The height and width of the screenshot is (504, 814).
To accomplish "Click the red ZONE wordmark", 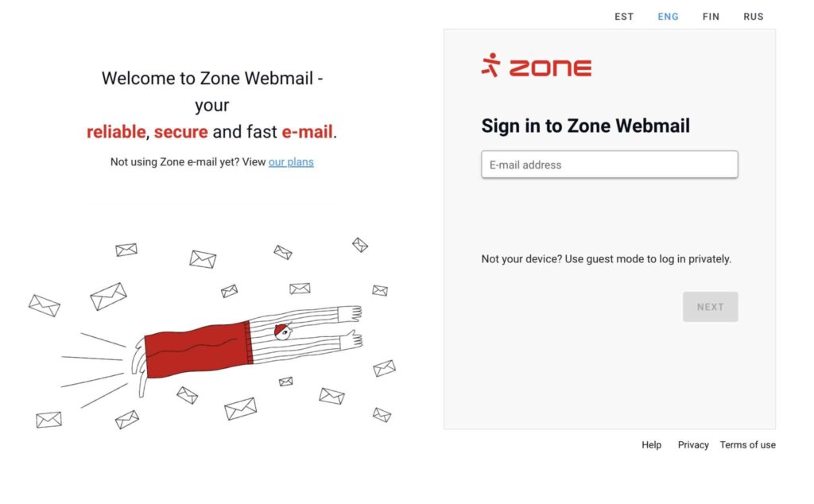I will [x=550, y=68].
